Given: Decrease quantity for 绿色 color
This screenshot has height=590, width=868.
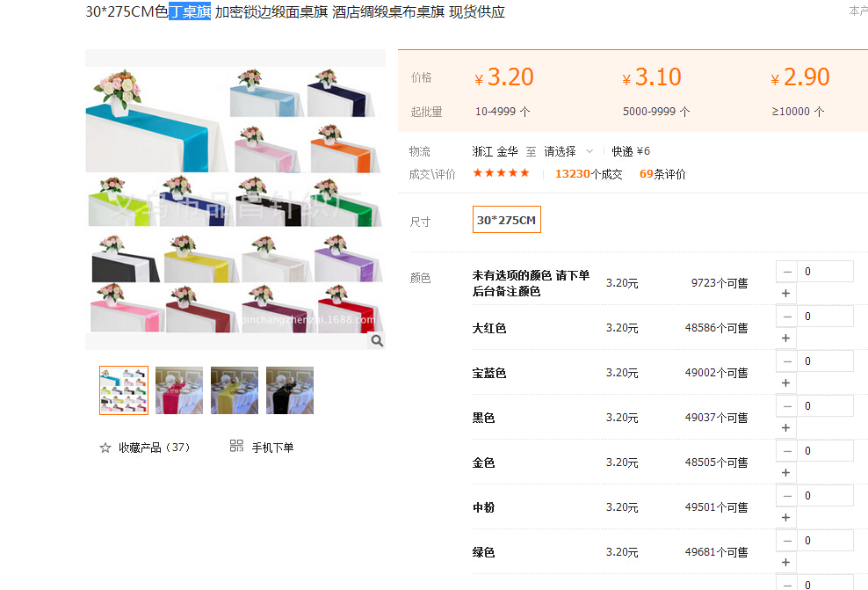Looking at the screenshot, I should click(786, 541).
